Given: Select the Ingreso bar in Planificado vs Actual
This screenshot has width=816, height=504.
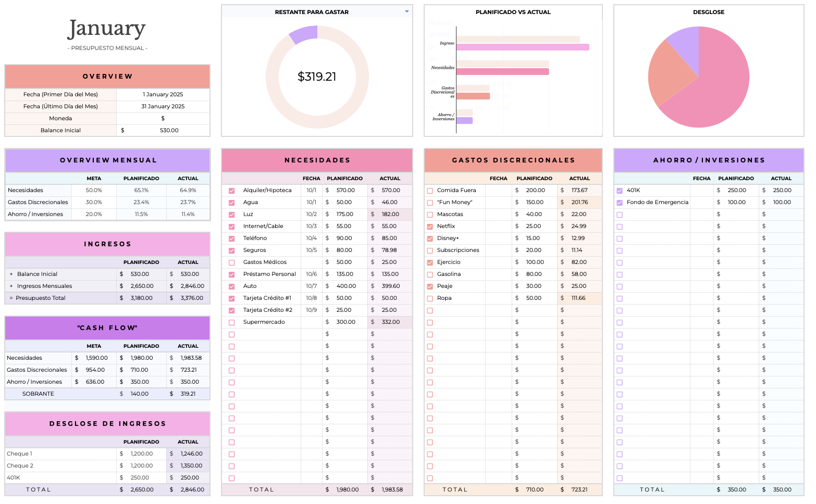Looking at the screenshot, I should [522, 47].
